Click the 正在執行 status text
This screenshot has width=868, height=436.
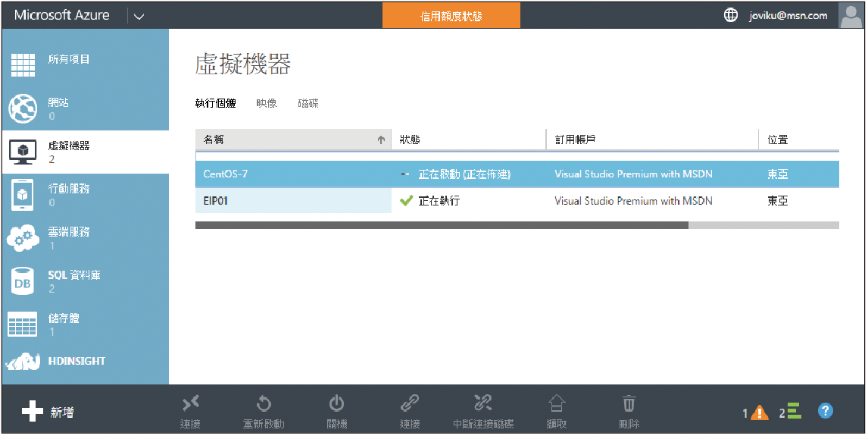[439, 201]
